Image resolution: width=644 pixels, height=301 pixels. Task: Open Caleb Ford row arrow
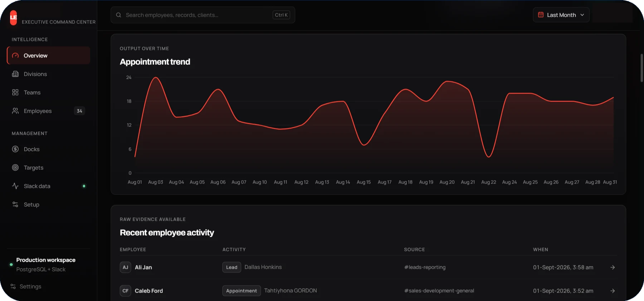tap(613, 291)
